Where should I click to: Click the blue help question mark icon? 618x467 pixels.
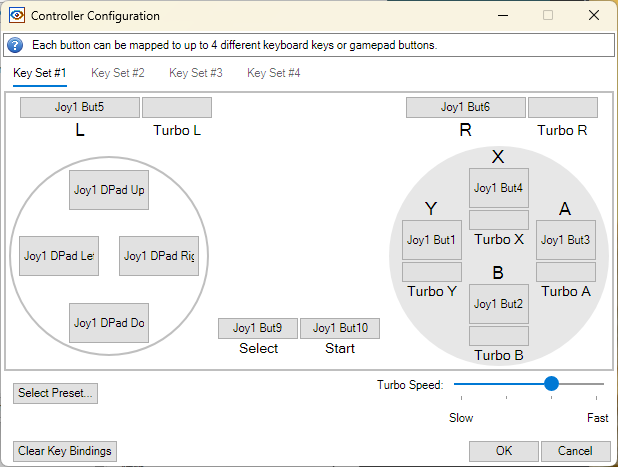[15, 45]
